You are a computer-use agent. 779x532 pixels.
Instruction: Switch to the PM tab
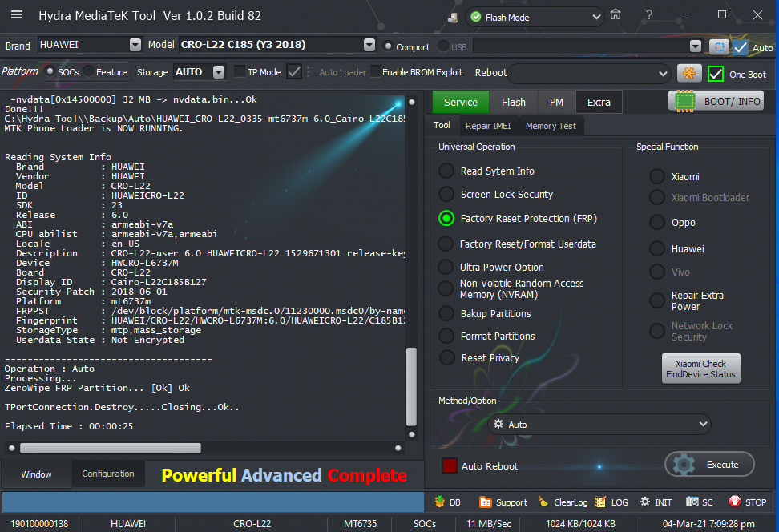pyautogui.click(x=556, y=103)
